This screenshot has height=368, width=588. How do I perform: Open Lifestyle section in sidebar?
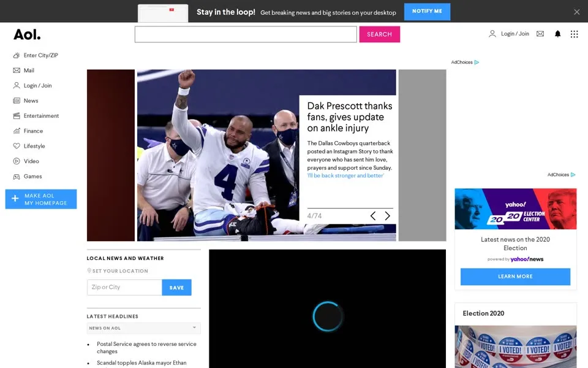click(x=34, y=146)
